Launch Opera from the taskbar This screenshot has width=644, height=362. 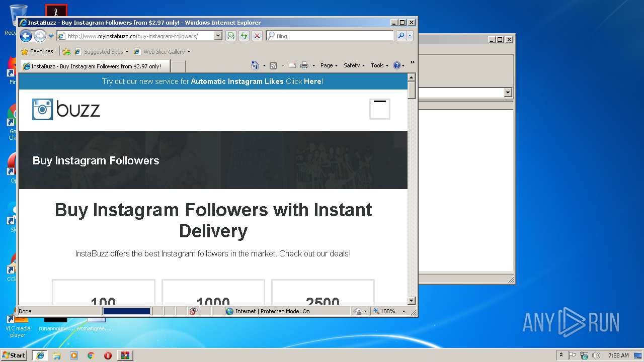pyautogui.click(x=108, y=355)
